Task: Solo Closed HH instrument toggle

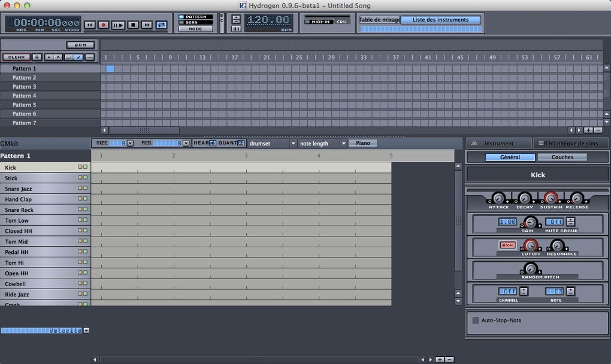Action: coord(85,230)
